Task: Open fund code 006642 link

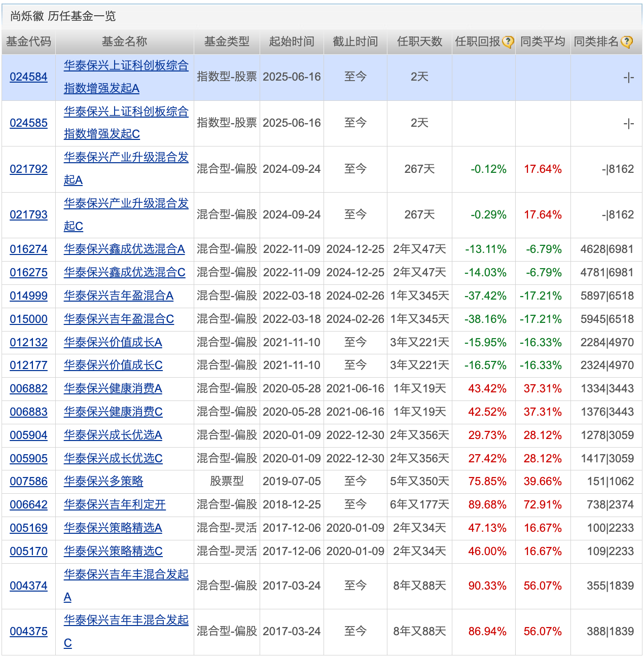Action: pos(28,505)
